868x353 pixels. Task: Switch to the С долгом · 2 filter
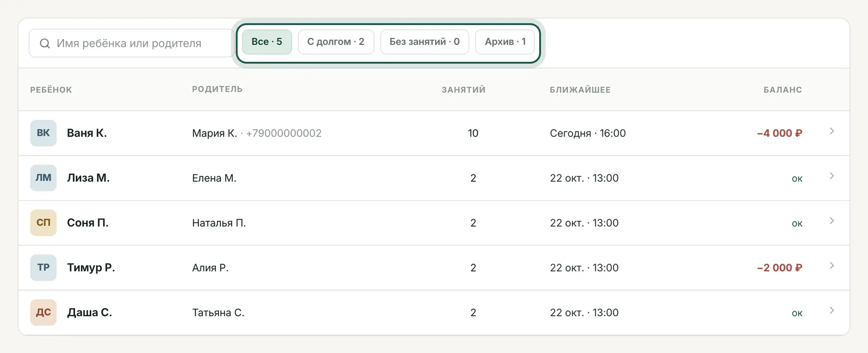pos(336,42)
